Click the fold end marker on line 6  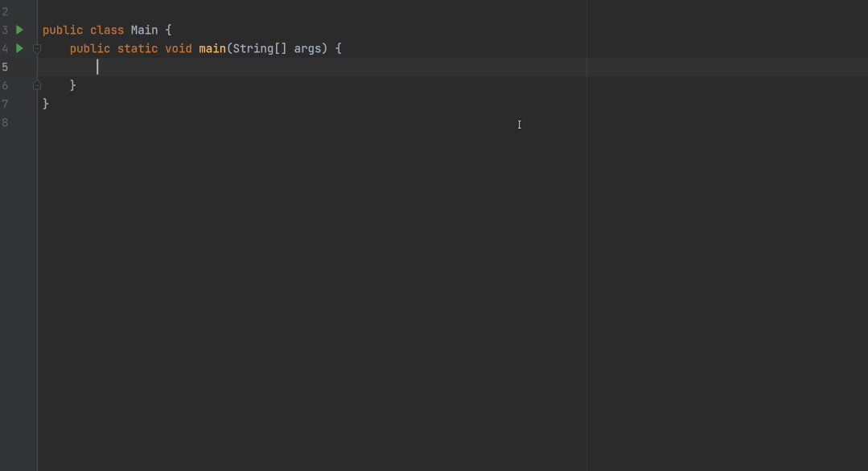point(37,85)
